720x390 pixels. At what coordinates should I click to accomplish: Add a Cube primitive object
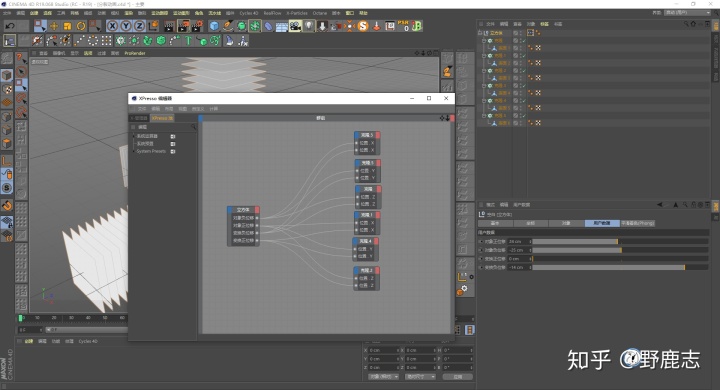(214, 26)
